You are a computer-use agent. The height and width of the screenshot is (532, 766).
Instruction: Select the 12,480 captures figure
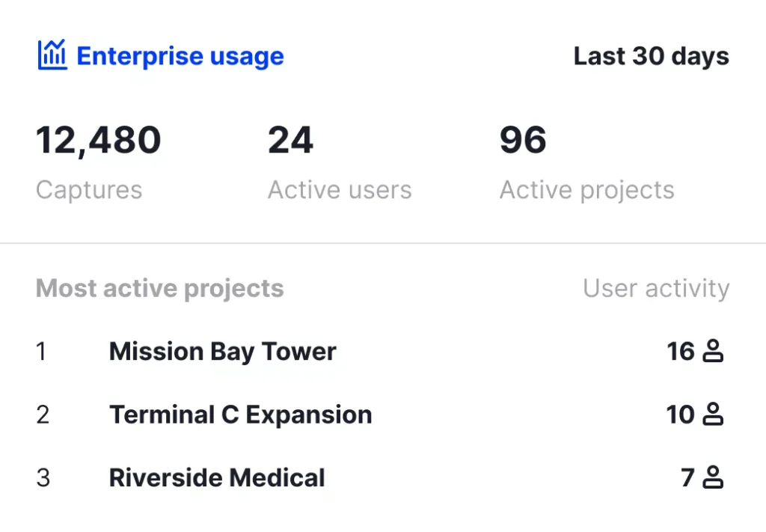pos(98,140)
